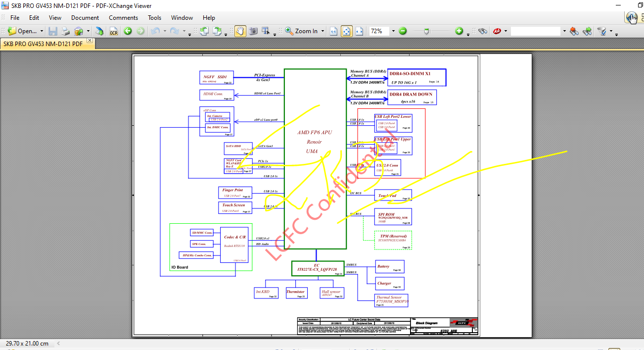Viewport: 644px width, 350px height.
Task: Find next match binoculars icon
Action: (x=587, y=31)
